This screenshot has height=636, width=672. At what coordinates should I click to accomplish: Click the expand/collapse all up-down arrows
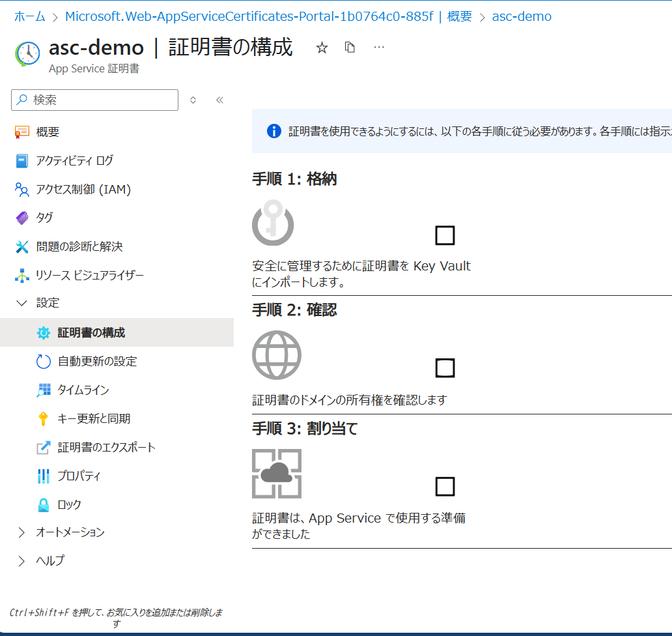coord(193,100)
